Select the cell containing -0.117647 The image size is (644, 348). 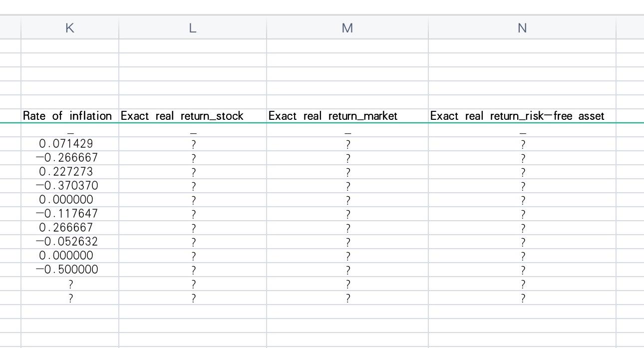coord(69,213)
